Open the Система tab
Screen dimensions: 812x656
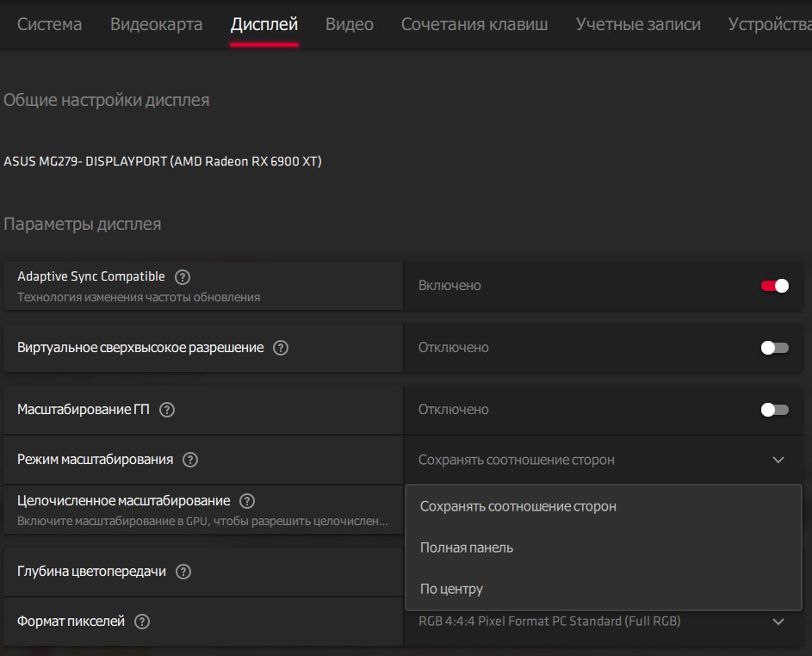click(x=50, y=24)
